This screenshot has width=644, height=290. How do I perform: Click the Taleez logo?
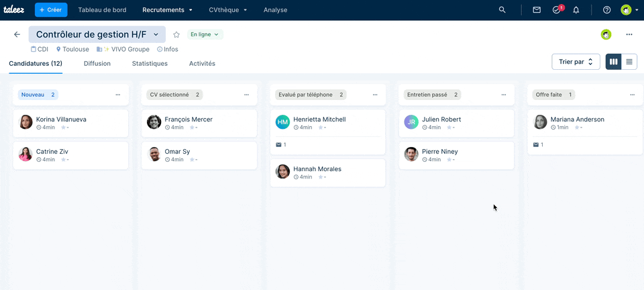pyautogui.click(x=14, y=10)
